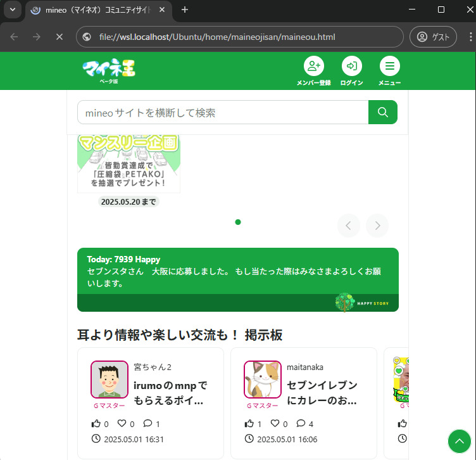Click the site info globe icon
The width and height of the screenshot is (476, 460).
(87, 37)
